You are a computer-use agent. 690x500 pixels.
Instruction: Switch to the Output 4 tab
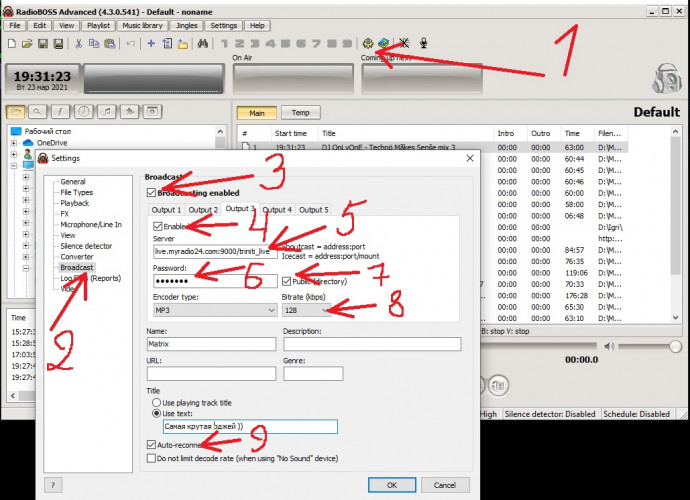pyautogui.click(x=277, y=210)
